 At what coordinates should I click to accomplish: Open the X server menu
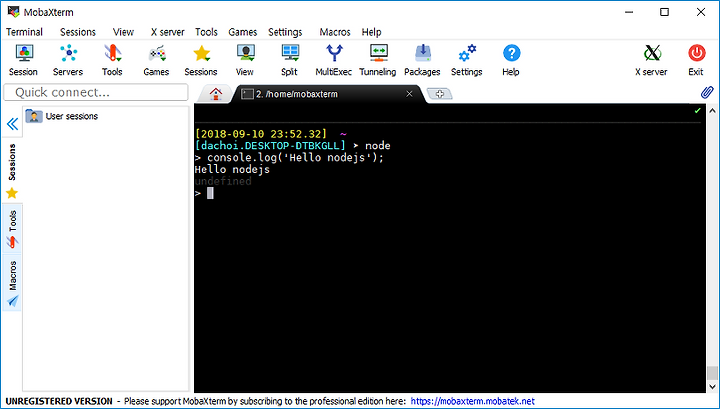168,32
